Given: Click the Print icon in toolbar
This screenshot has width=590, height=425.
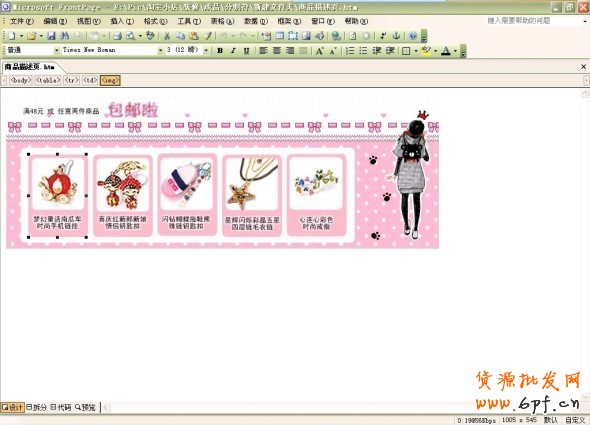Looking at the screenshot, I should [117, 36].
